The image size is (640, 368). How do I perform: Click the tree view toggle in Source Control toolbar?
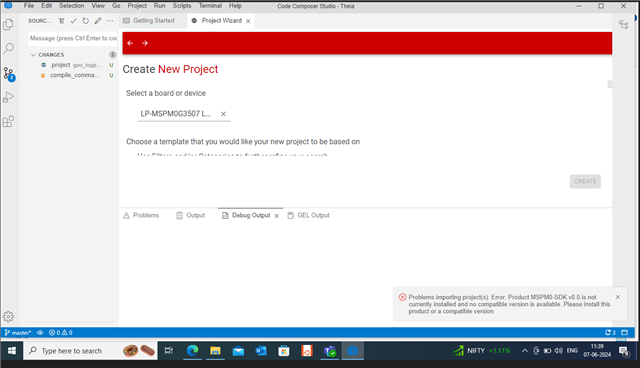coord(61,21)
